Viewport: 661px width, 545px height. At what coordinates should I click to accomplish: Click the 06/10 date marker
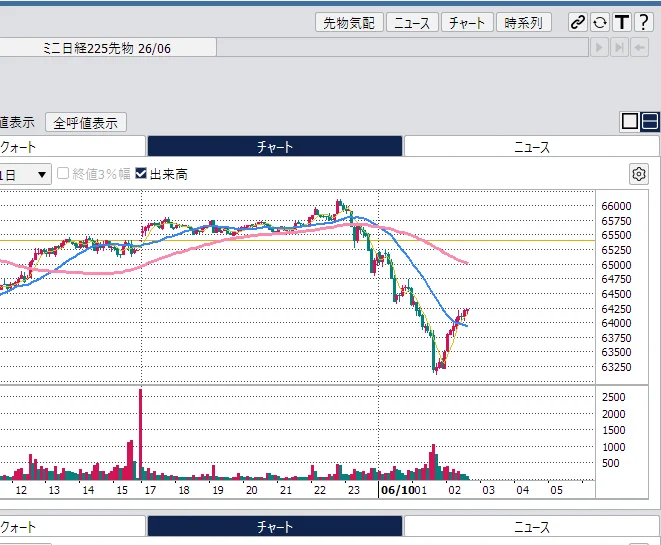click(x=398, y=490)
